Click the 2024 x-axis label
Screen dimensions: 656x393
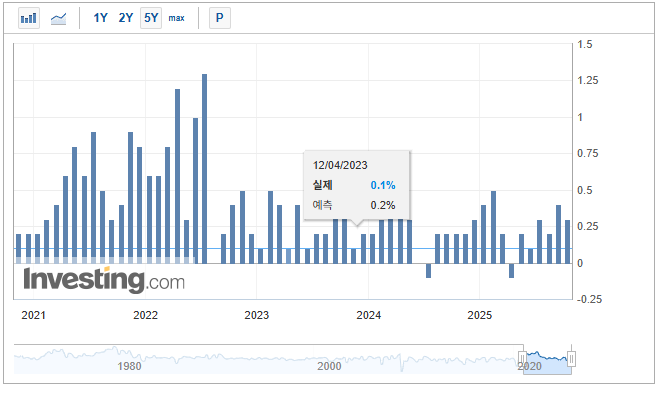pyautogui.click(x=368, y=315)
